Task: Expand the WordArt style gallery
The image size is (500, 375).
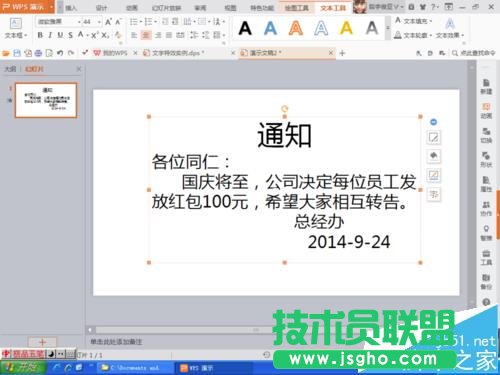Action: (388, 28)
